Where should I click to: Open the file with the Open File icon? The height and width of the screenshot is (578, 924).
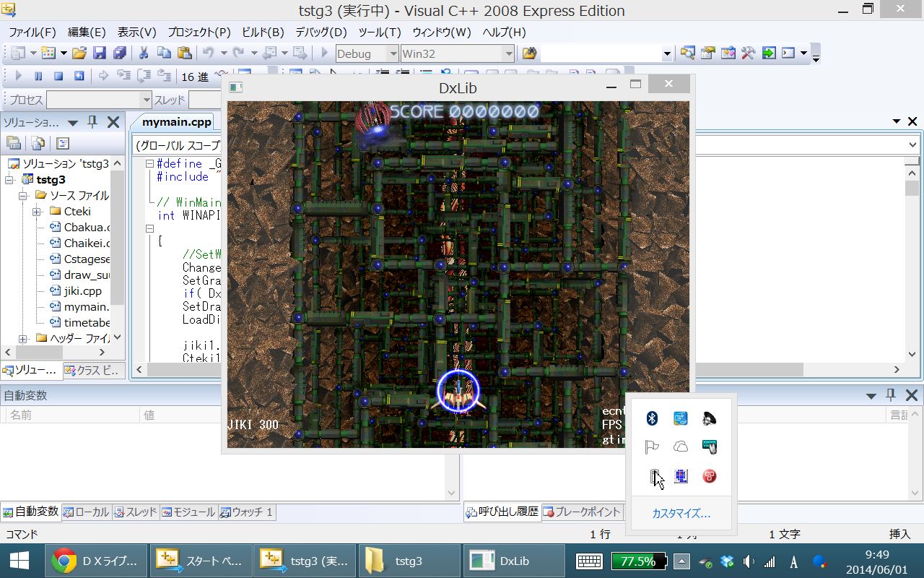coord(79,53)
